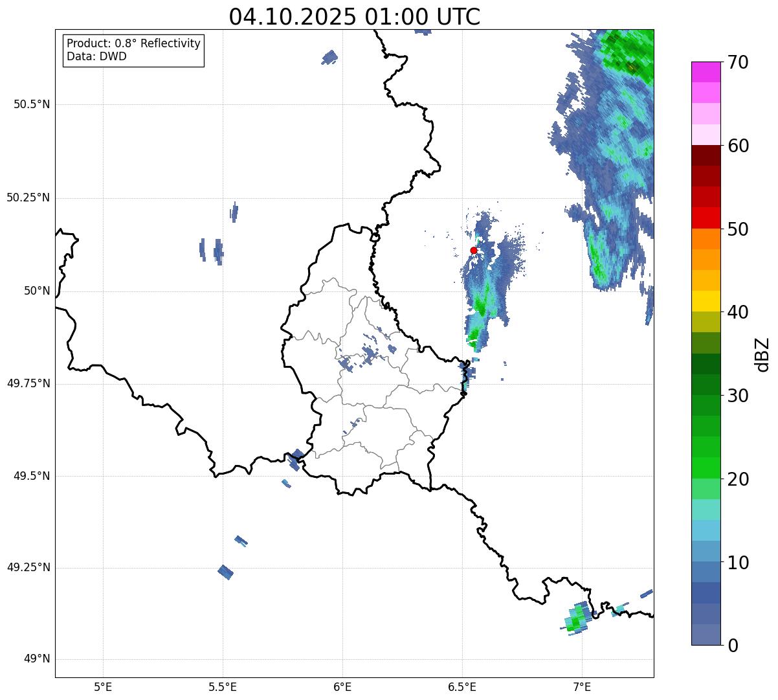Pick the olive swatch just below 40

click(x=706, y=322)
